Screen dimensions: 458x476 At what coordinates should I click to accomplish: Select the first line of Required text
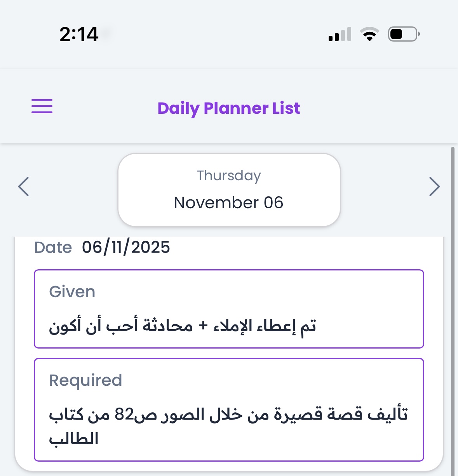(x=228, y=414)
